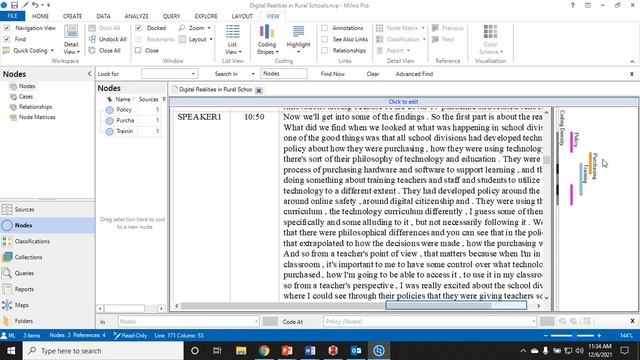
Task: Open the Highlight coding option
Action: 298,39
